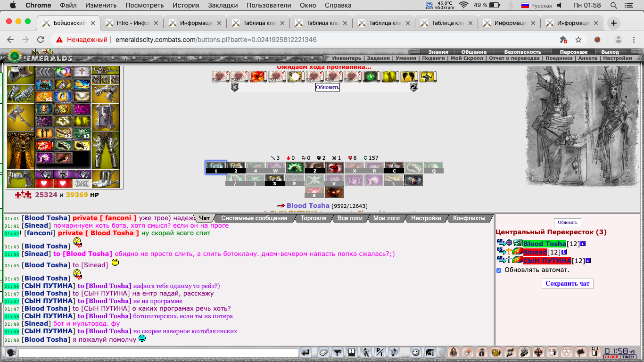
Task: Open the Все логи tab
Action: click(x=349, y=218)
